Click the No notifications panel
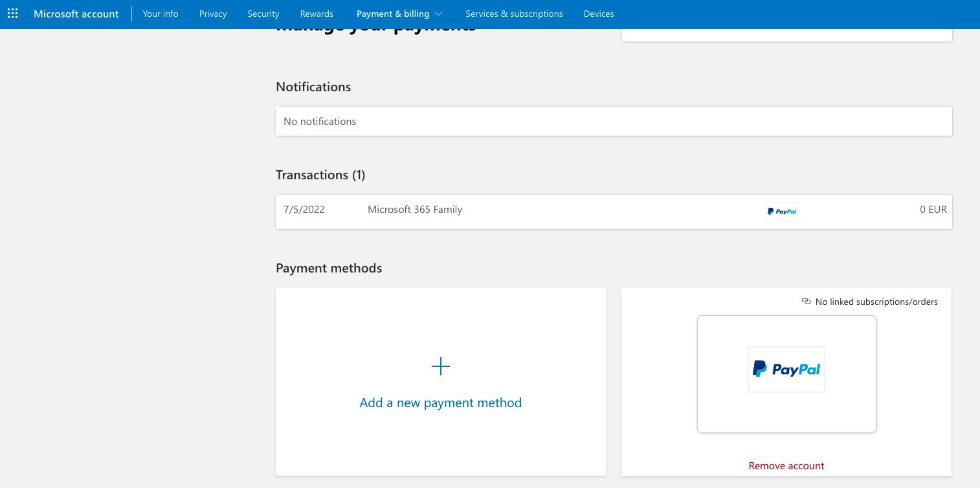The width and height of the screenshot is (980, 488). point(614,121)
